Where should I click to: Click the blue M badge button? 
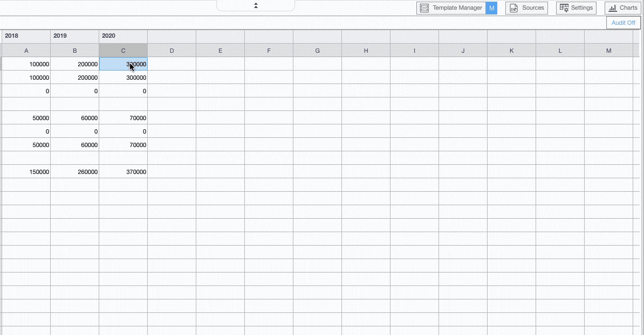[491, 8]
